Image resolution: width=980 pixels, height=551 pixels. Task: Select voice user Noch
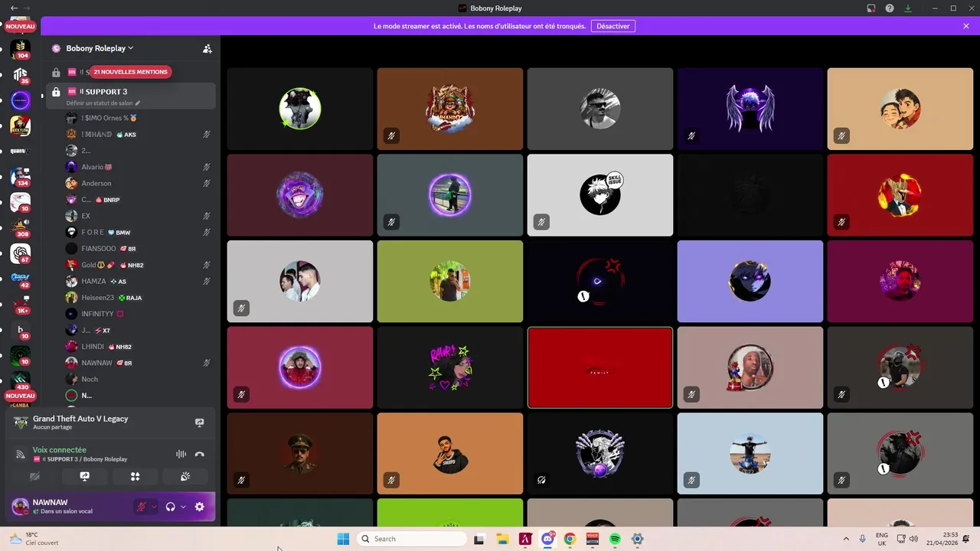138,379
